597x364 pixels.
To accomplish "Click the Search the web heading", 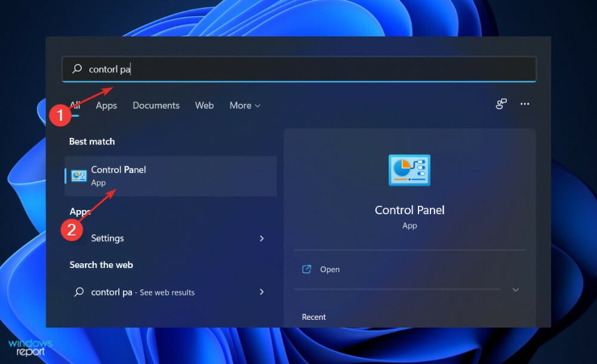I will tap(101, 265).
